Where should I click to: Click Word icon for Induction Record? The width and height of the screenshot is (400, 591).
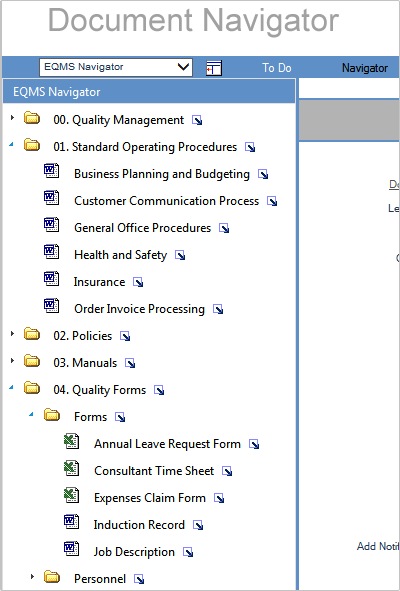[x=71, y=522]
